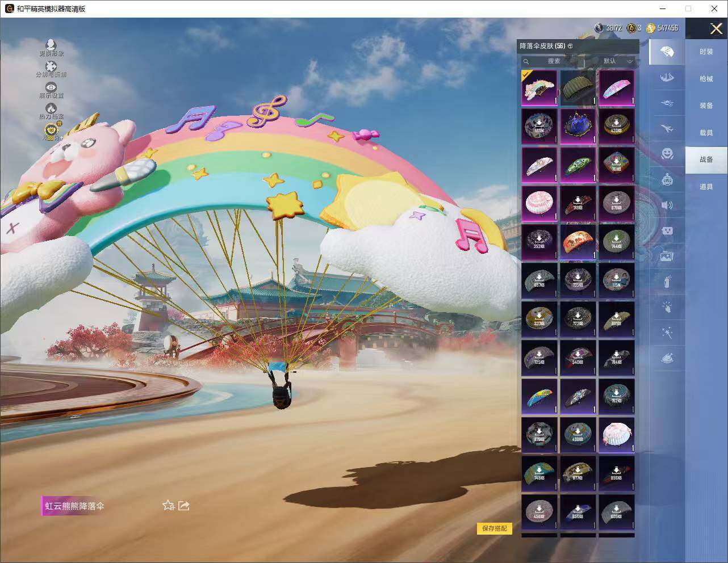Screen dimensions: 728x563
Task: Toggle the 展示设置 eye display settings
Action: 51,87
